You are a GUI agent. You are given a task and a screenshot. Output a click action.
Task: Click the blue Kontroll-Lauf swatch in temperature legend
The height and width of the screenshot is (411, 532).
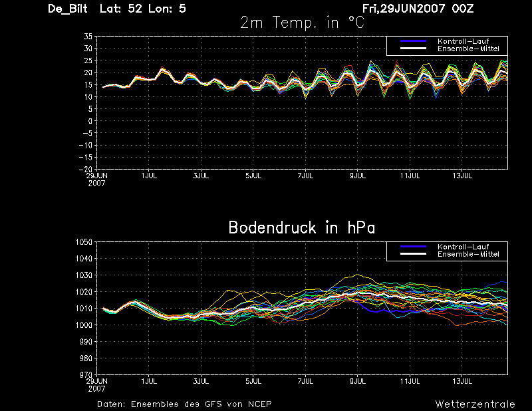(413, 41)
